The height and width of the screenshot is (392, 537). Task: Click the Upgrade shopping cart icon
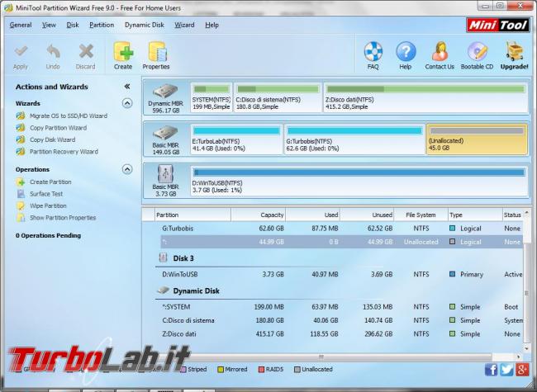[x=514, y=52]
